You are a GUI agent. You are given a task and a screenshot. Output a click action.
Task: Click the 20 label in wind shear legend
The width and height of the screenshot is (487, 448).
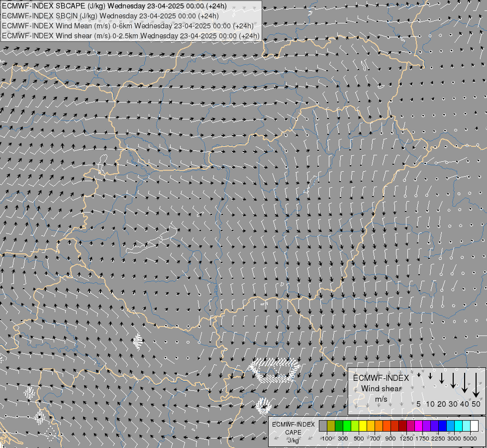[x=442, y=404]
